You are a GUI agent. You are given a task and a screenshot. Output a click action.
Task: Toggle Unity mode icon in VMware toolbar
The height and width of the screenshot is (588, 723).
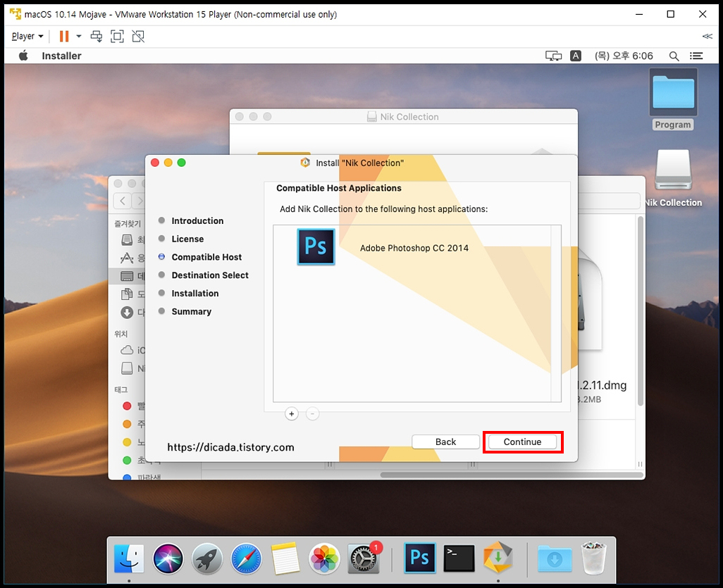coord(138,36)
